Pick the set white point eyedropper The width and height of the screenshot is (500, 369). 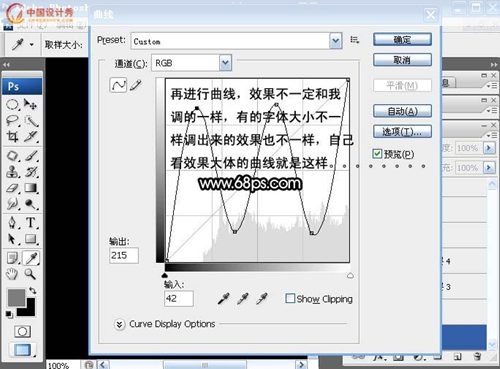click(x=262, y=298)
